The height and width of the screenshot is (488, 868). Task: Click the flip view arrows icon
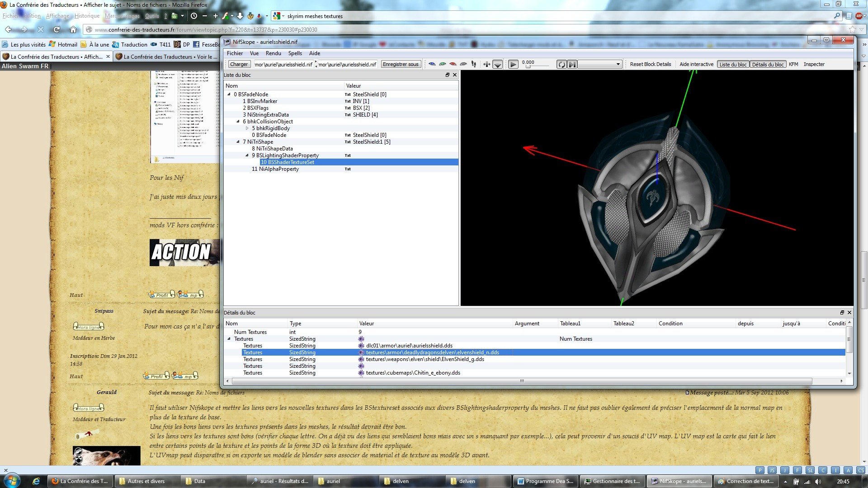tap(486, 64)
